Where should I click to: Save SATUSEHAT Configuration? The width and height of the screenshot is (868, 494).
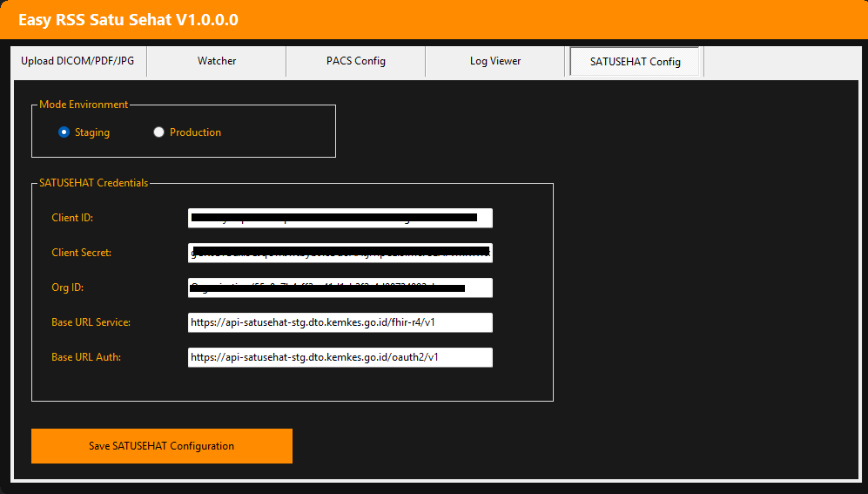tap(162, 446)
